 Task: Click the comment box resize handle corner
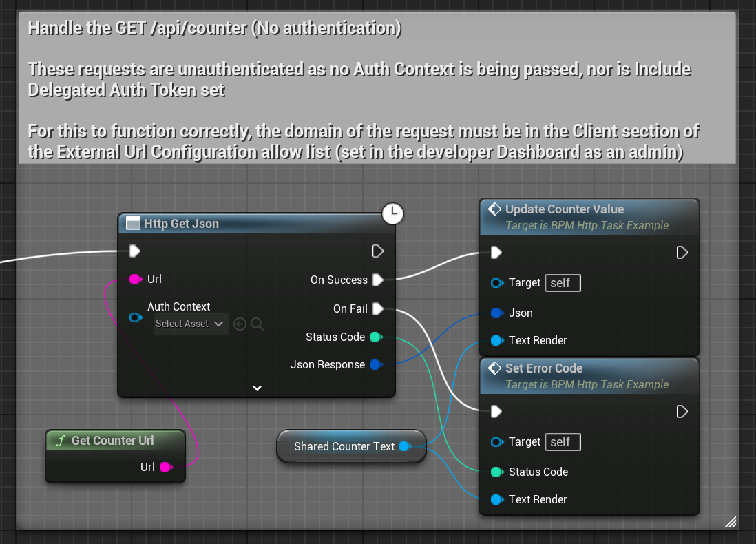tap(731, 523)
